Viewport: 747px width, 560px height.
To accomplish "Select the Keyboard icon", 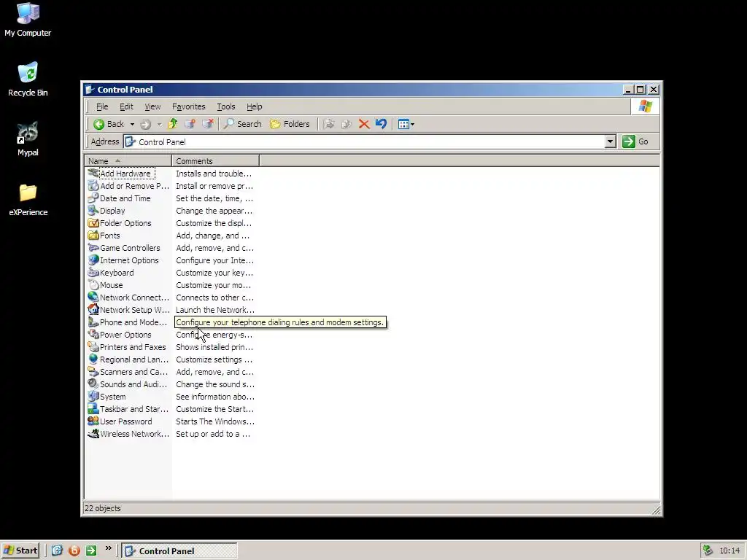I will [x=93, y=273].
